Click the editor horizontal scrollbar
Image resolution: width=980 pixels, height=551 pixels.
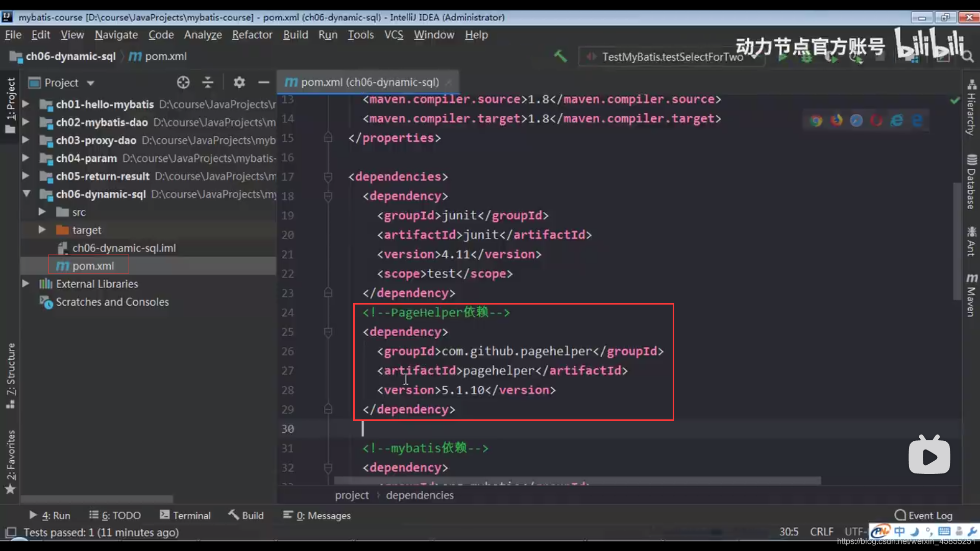pyautogui.click(x=577, y=481)
